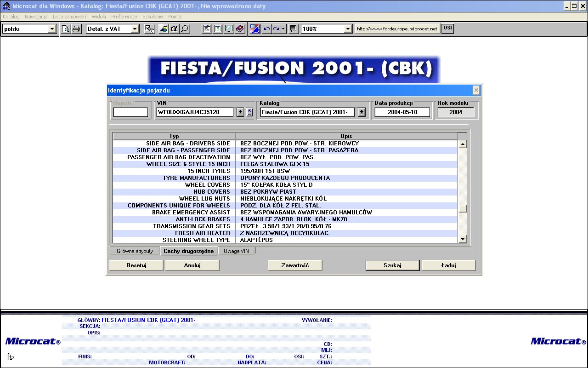Open the Detal. z VAT price dropdown

point(135,29)
